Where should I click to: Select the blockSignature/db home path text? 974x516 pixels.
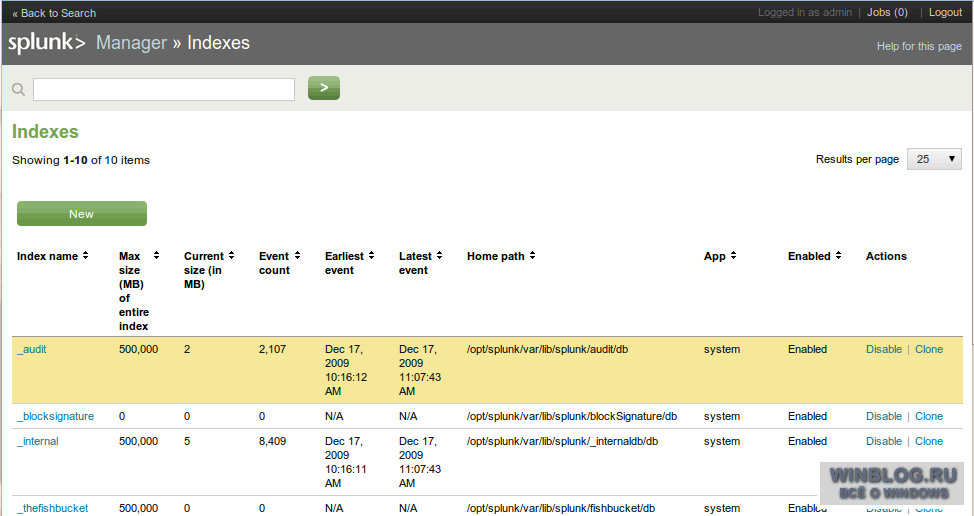(x=571, y=416)
